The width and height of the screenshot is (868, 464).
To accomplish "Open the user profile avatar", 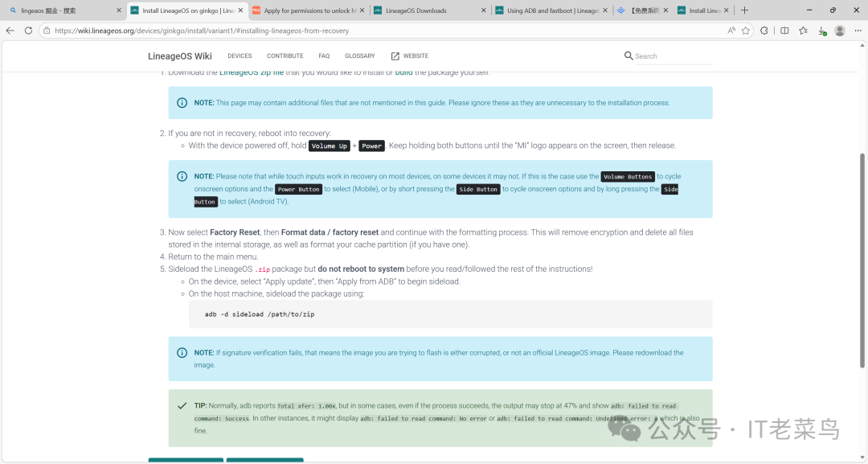I will [x=840, y=31].
